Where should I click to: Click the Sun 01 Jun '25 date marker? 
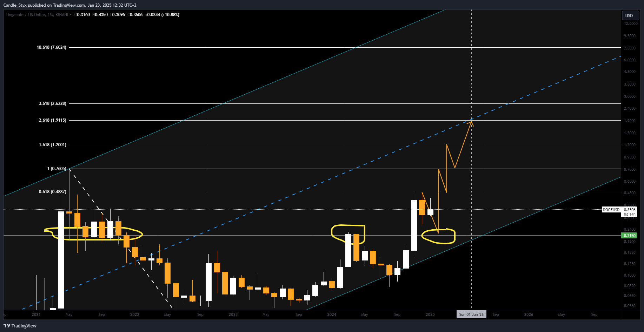pos(471,314)
